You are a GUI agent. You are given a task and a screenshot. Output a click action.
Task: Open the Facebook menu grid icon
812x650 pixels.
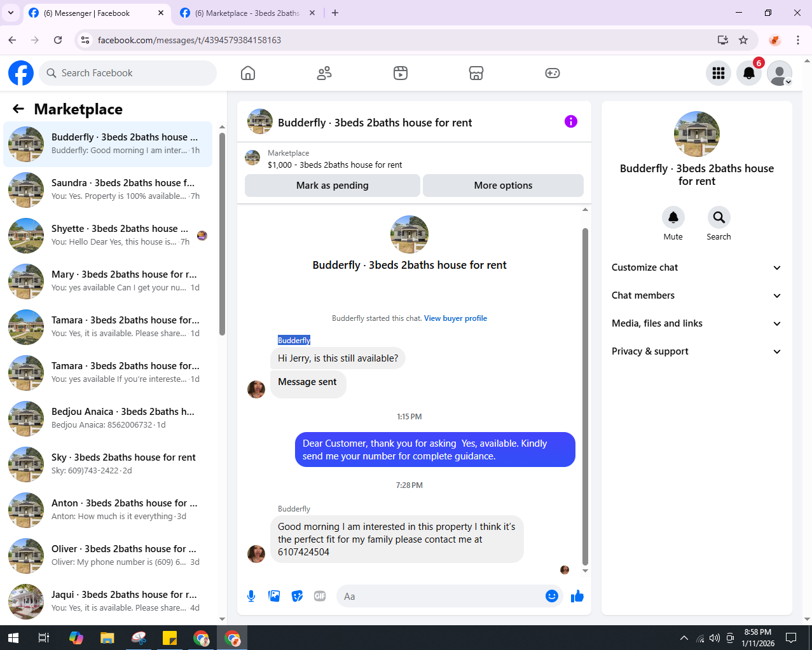719,73
